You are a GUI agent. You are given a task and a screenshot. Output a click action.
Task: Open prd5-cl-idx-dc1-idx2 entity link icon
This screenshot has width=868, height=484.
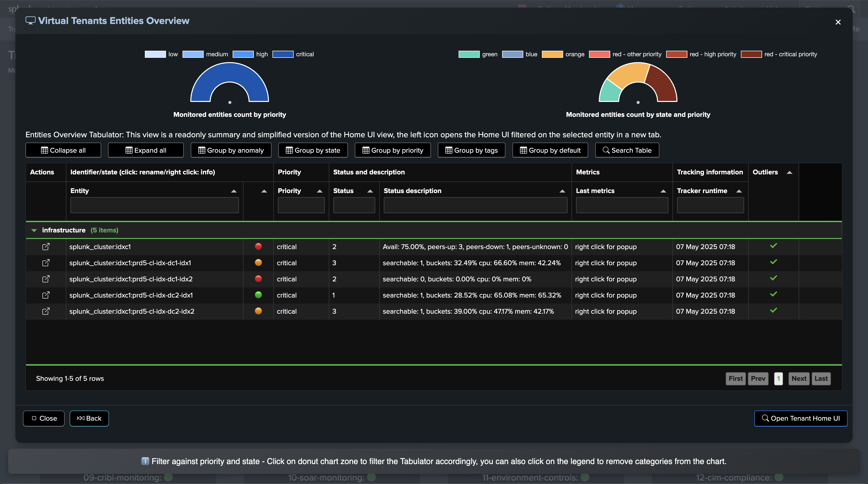(46, 279)
